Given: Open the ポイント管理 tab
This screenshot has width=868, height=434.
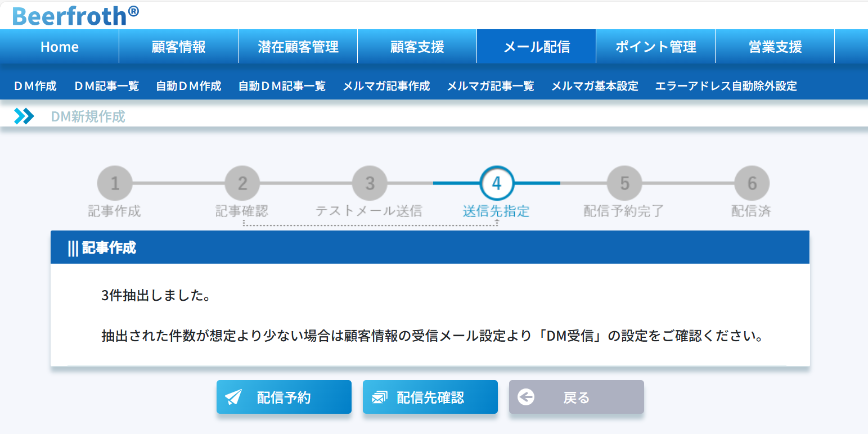Looking at the screenshot, I should (x=655, y=47).
